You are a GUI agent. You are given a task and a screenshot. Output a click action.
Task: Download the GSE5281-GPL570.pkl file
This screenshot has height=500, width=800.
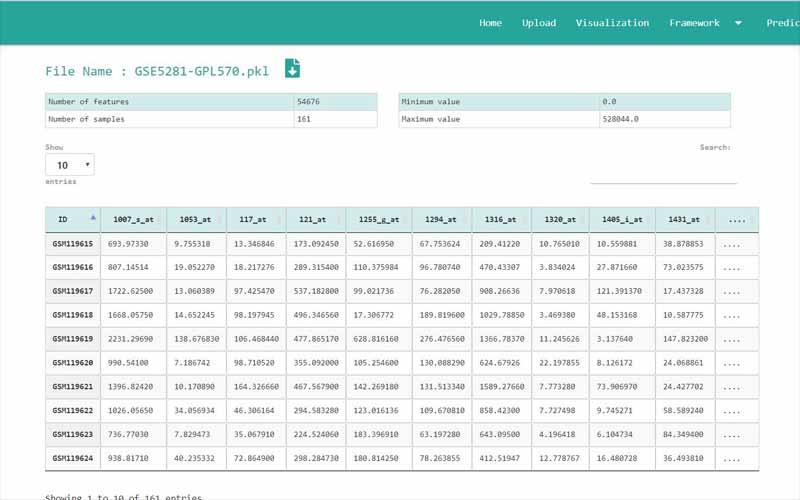292,68
